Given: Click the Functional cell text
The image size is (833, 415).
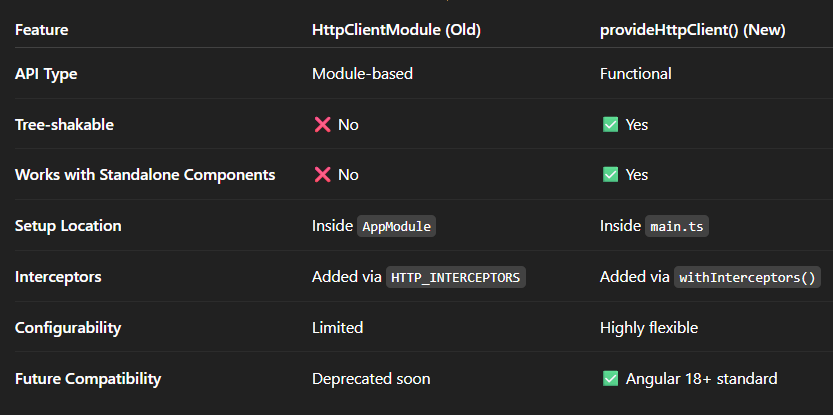Looking at the screenshot, I should [x=636, y=73].
